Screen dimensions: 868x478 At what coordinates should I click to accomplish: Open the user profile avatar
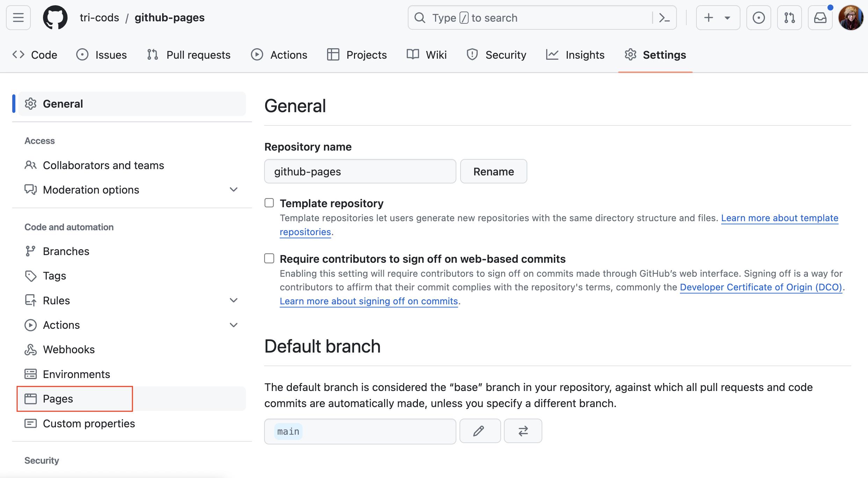point(851,17)
